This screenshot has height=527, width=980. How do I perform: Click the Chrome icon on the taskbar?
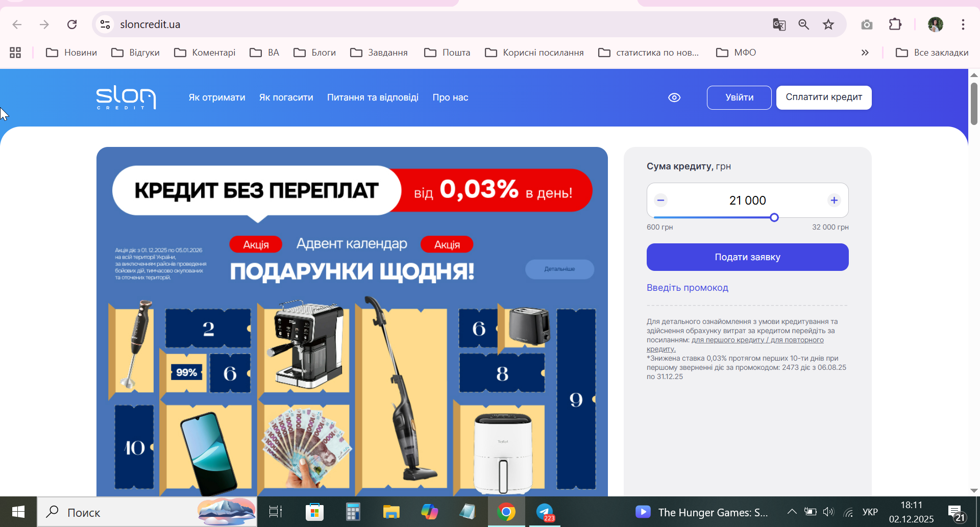click(506, 512)
